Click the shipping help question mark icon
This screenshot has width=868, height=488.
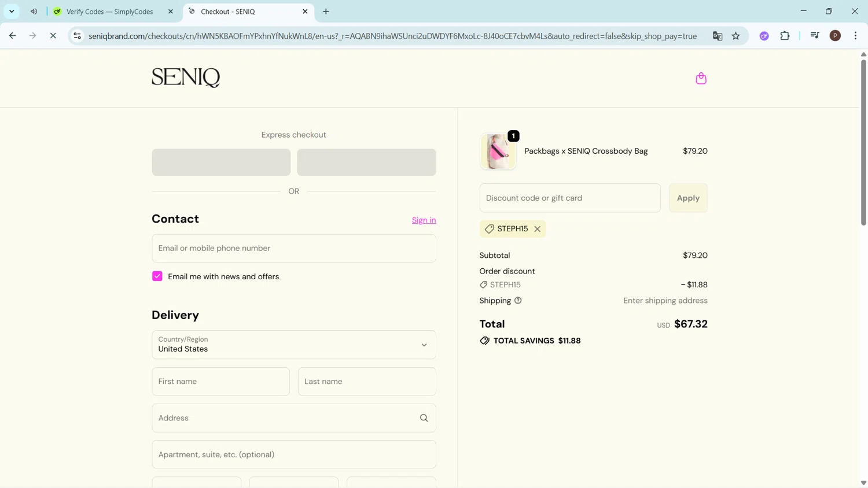[518, 301]
